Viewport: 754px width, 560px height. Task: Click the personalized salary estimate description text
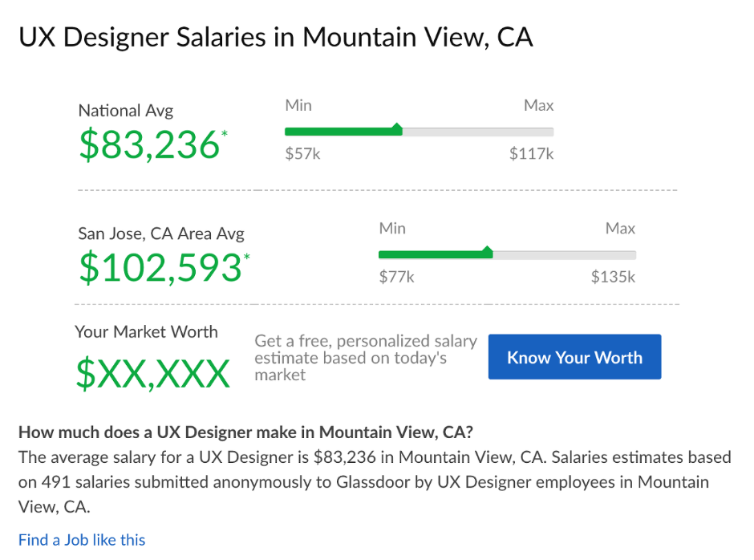click(x=366, y=358)
